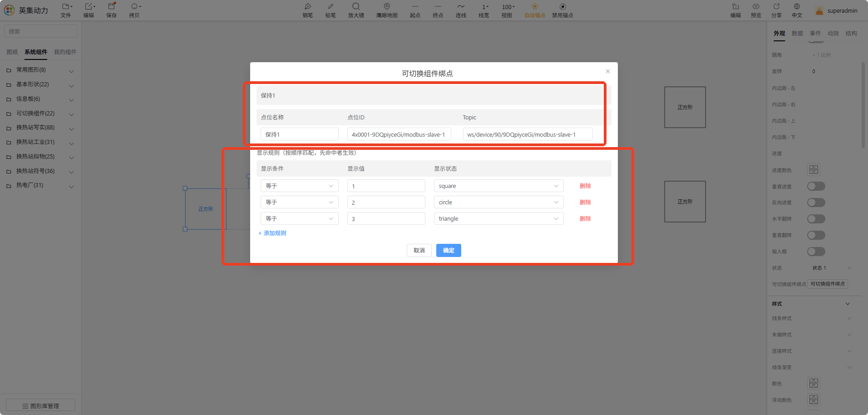
Task: Toggle the 输入框 switch
Action: (x=816, y=252)
